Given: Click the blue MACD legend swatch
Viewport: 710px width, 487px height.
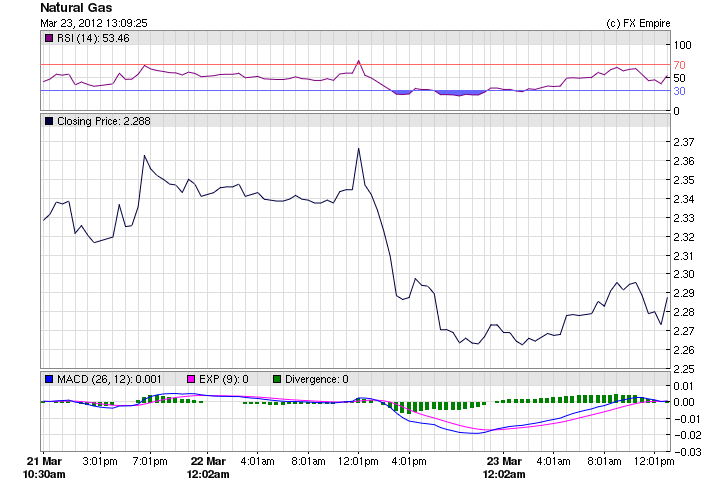Looking at the screenshot, I should coord(49,379).
